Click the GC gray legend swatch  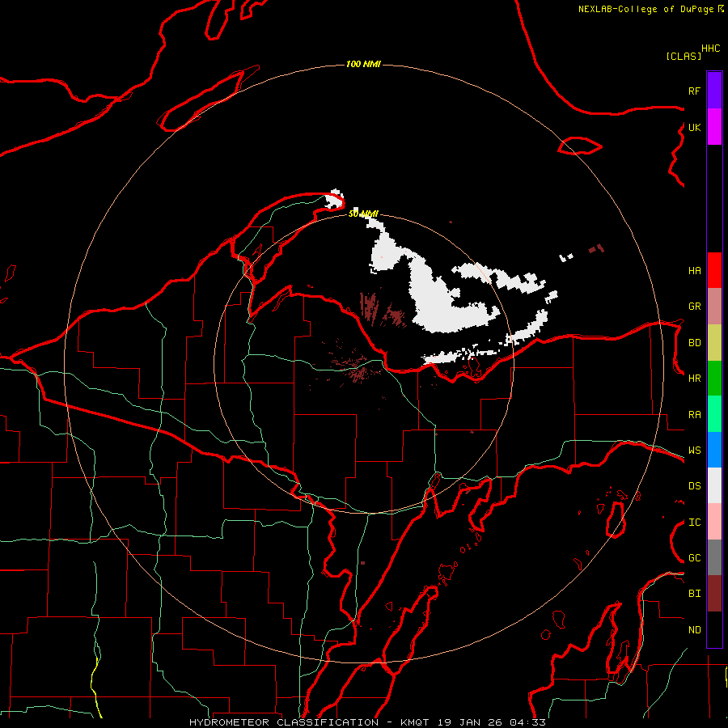coord(714,557)
